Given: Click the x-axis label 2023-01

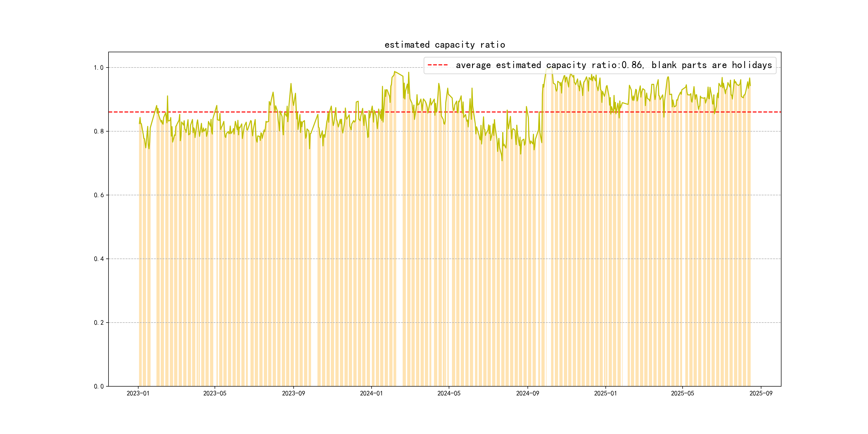Looking at the screenshot, I should pyautogui.click(x=138, y=393).
